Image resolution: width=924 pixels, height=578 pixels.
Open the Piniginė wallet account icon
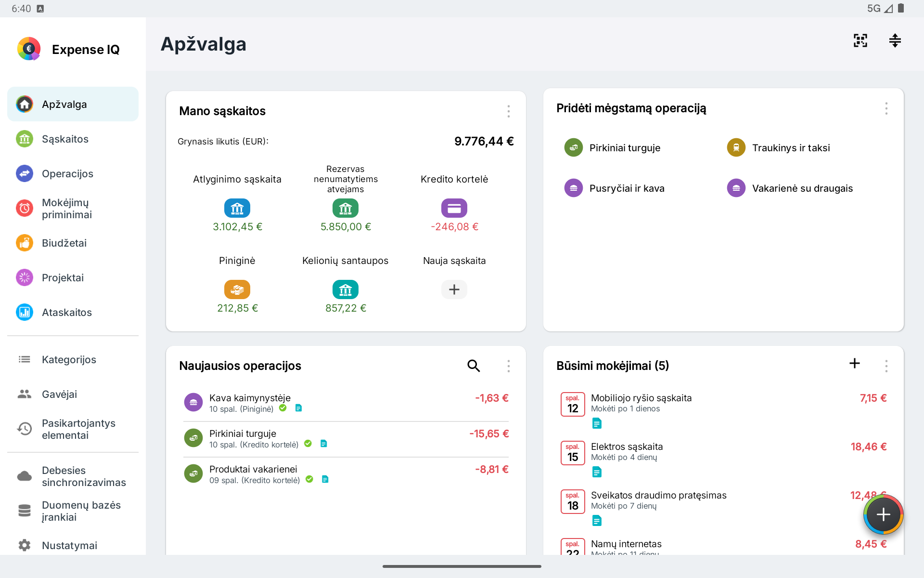coord(237,289)
